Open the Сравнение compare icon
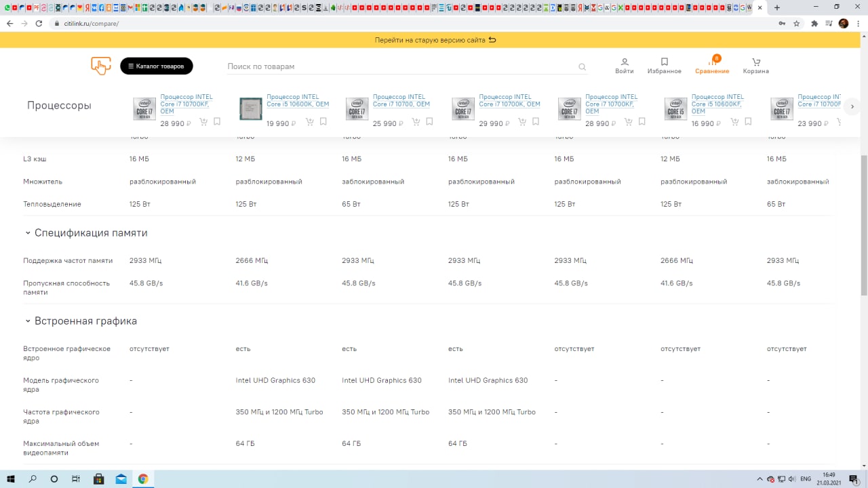Viewport: 868px width, 488px height. pyautogui.click(x=712, y=66)
